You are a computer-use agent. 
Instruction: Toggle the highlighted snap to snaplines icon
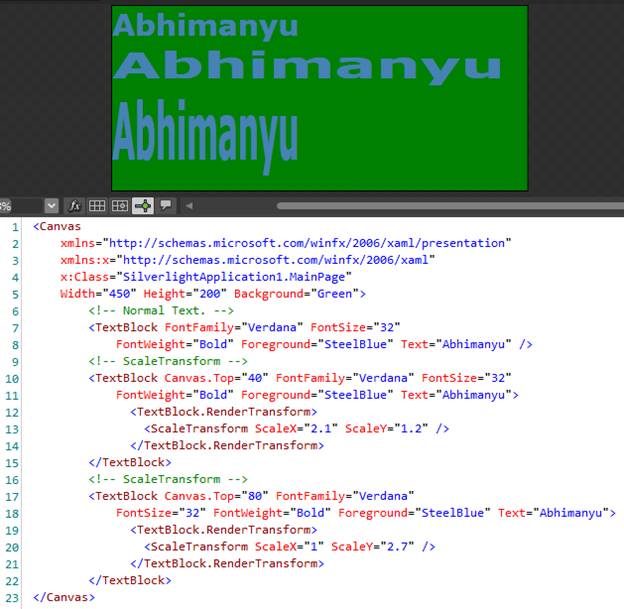tap(142, 206)
